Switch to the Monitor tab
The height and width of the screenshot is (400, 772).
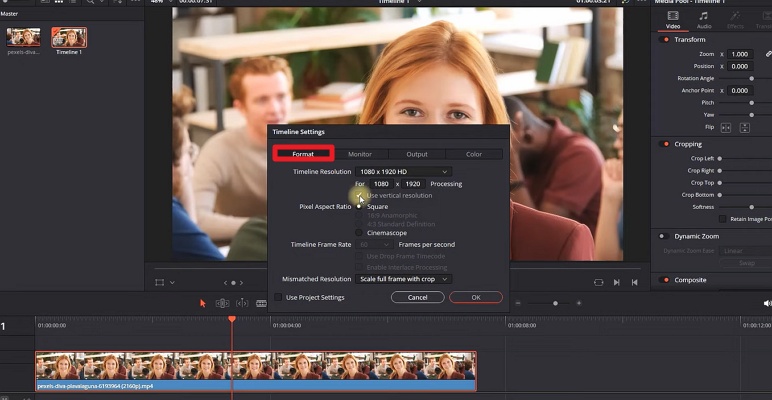click(x=360, y=154)
